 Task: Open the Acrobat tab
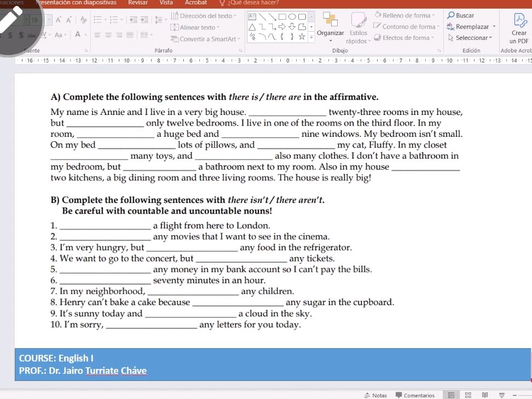(x=196, y=3)
